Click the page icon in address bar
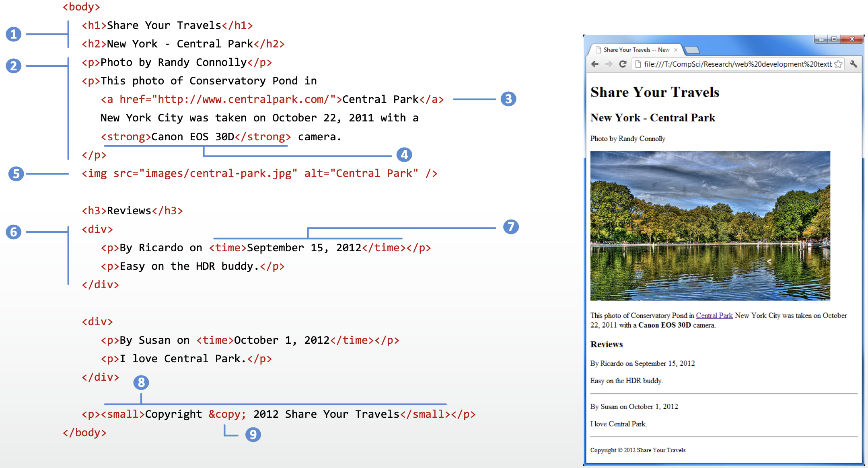Viewport: 868px width, 468px height. [x=638, y=64]
